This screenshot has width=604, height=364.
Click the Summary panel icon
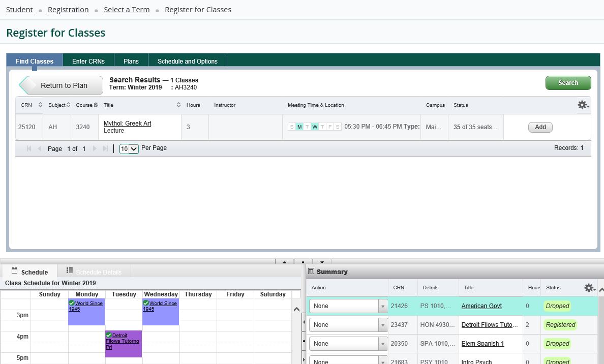point(311,271)
